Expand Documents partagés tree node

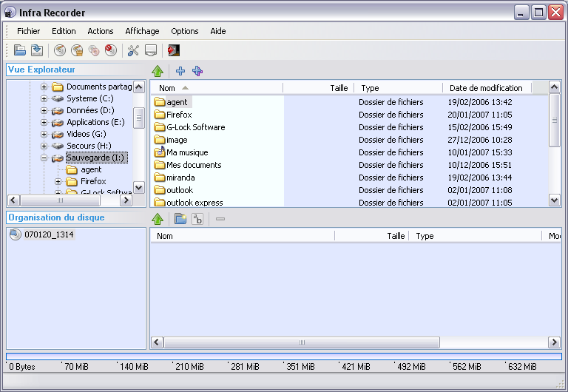click(44, 87)
